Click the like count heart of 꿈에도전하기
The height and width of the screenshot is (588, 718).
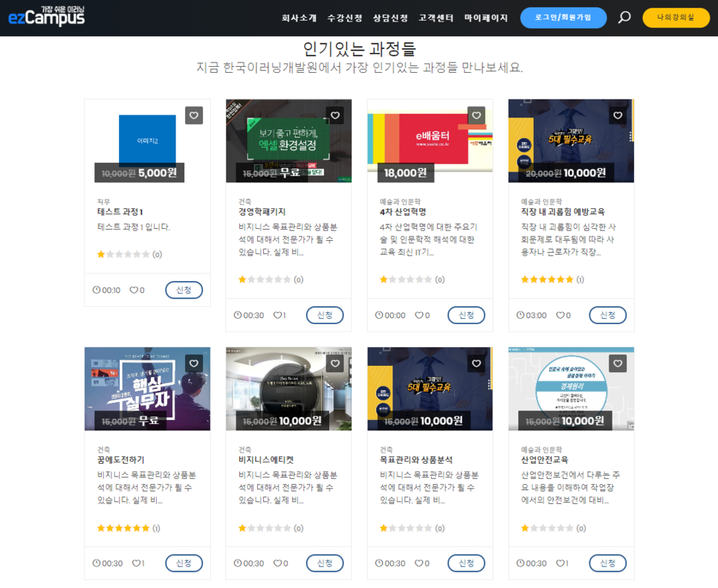tap(136, 563)
